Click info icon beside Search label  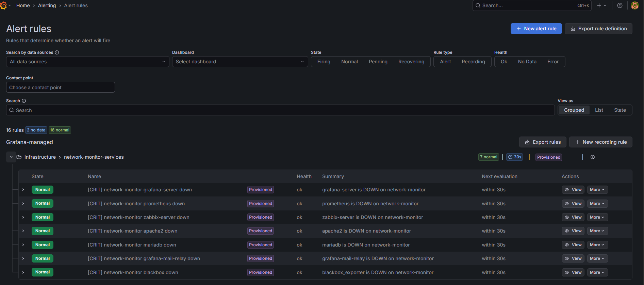[24, 101]
